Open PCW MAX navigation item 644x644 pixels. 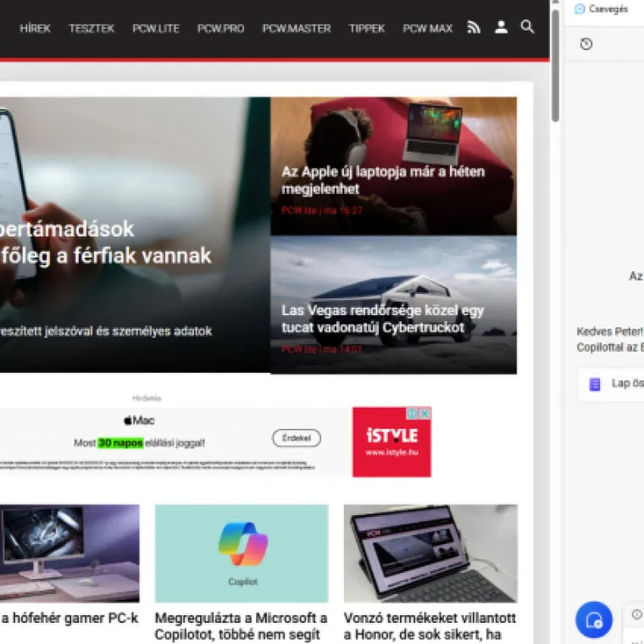427,28
